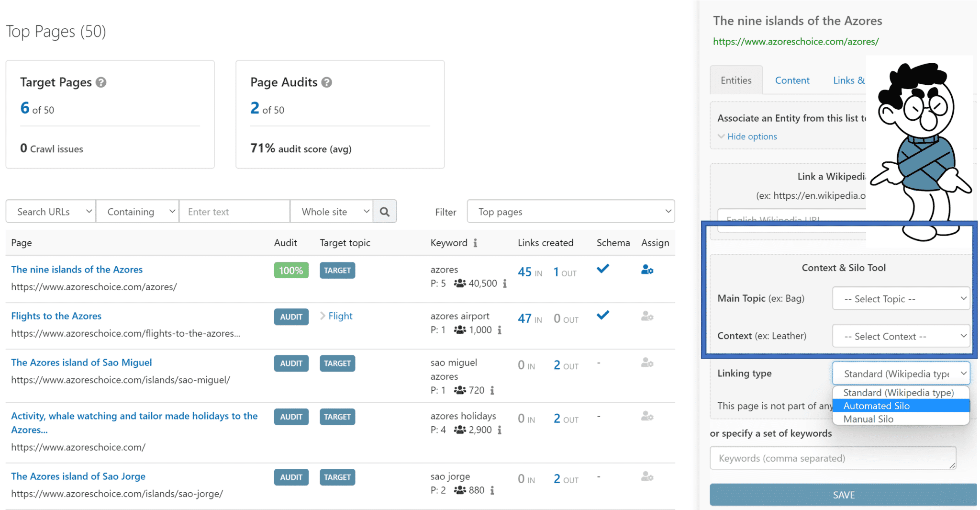The image size is (980, 510).
Task: Open the Search URLs dropdown
Action: [x=51, y=211]
